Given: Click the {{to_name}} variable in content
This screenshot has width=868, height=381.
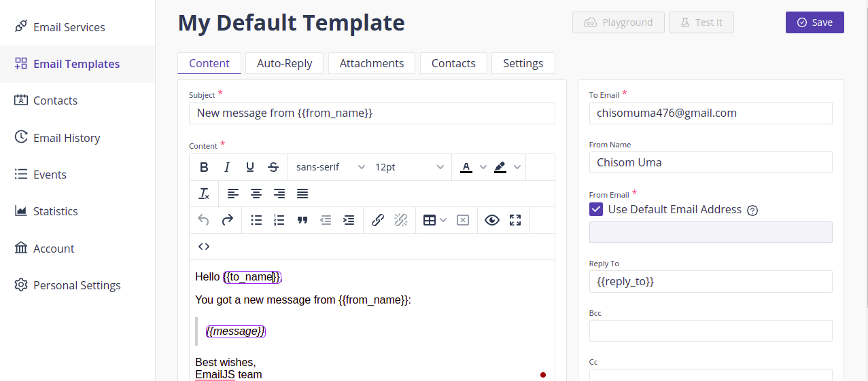Looking at the screenshot, I should click(x=251, y=277).
